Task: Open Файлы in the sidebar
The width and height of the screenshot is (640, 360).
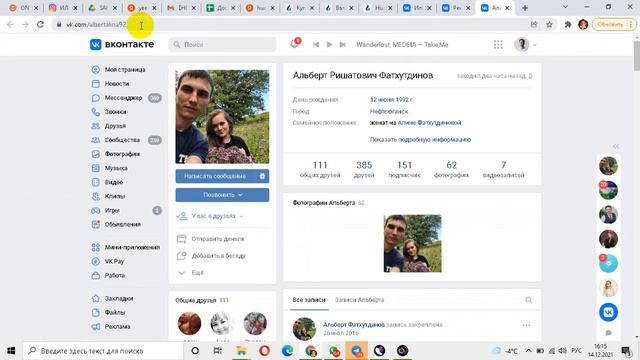Action: (x=109, y=313)
